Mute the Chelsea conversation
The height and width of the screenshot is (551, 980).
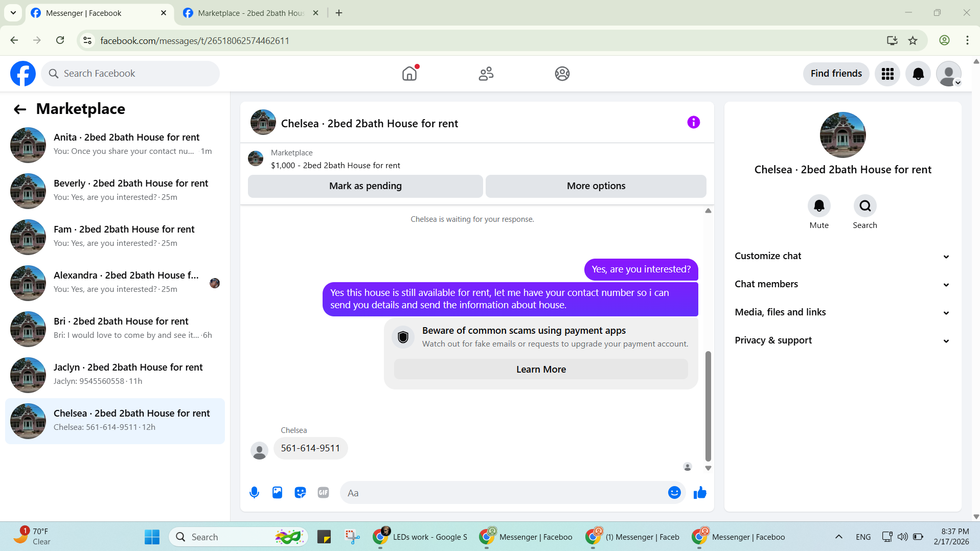819,206
